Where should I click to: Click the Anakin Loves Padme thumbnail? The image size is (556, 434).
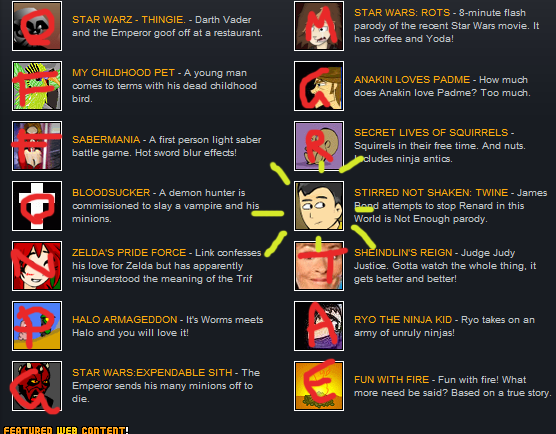[319, 86]
